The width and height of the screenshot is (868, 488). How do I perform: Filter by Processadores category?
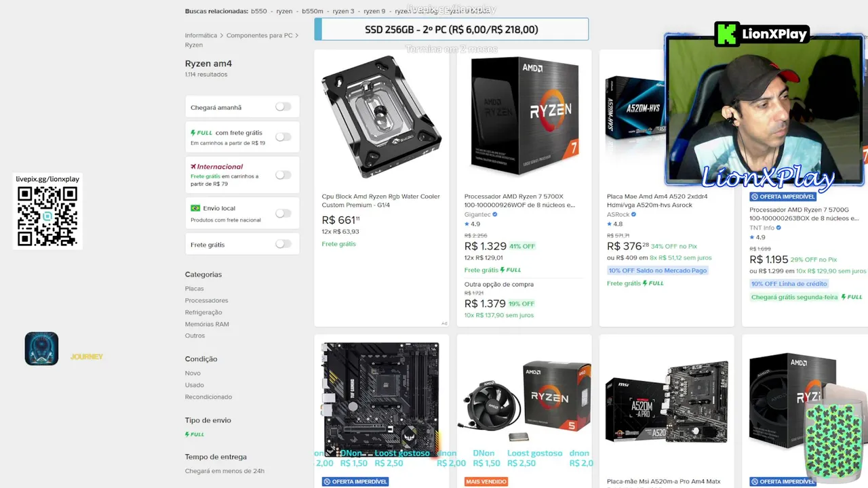[207, 300]
